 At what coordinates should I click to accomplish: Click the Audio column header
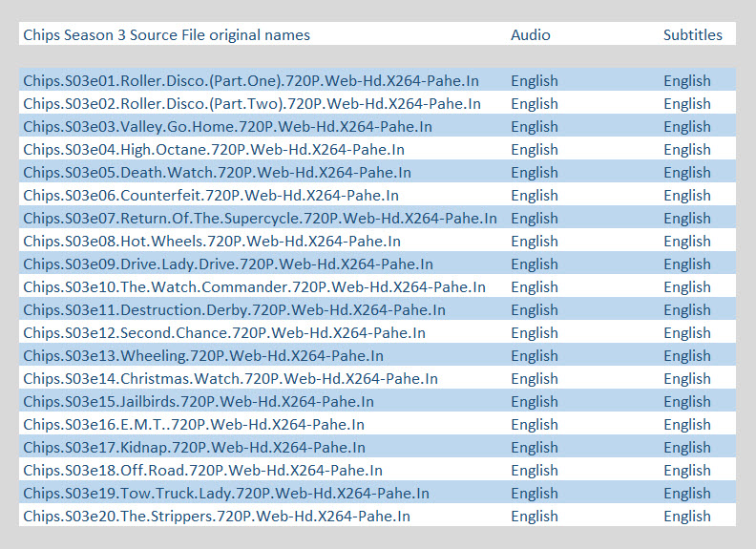(x=531, y=35)
